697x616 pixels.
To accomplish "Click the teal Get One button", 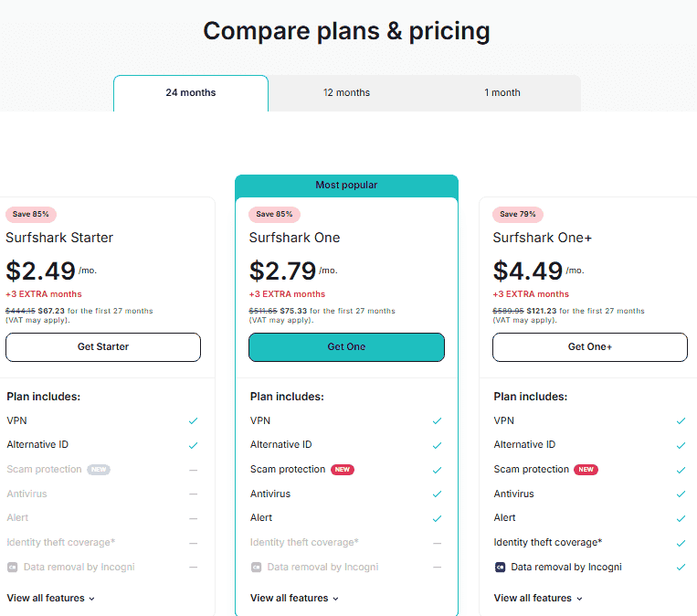I will tap(346, 347).
